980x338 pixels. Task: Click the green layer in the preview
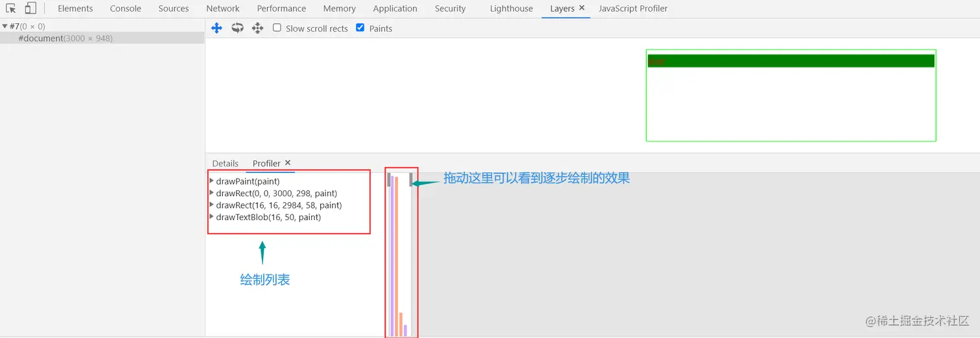[791, 61]
